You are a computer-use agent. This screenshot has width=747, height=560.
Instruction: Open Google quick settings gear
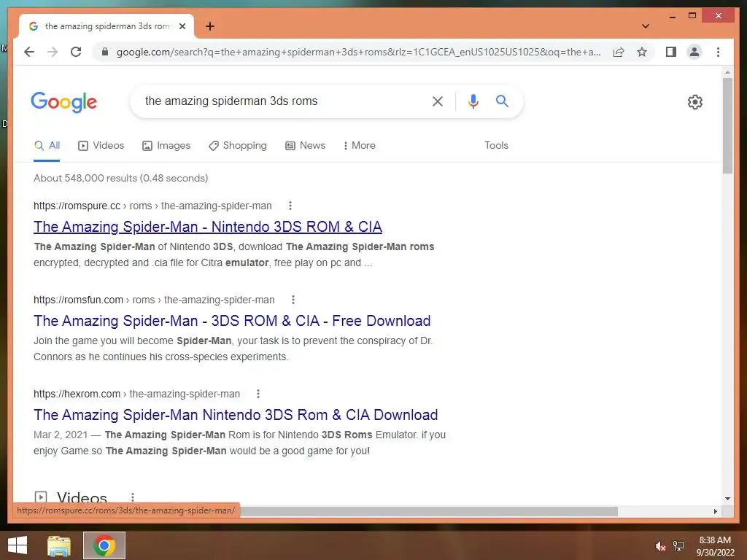pyautogui.click(x=695, y=101)
